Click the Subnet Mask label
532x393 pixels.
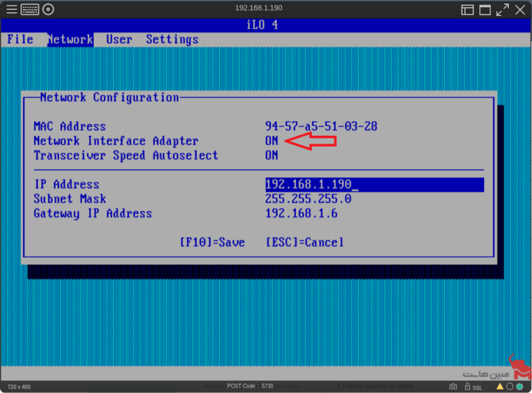pos(70,199)
